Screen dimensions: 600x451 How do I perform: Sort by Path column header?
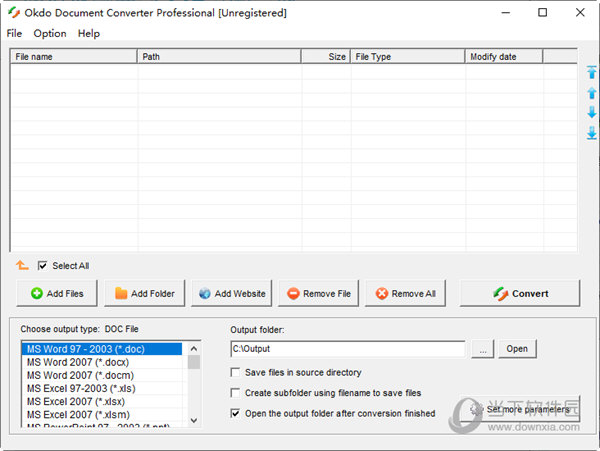tap(219, 57)
